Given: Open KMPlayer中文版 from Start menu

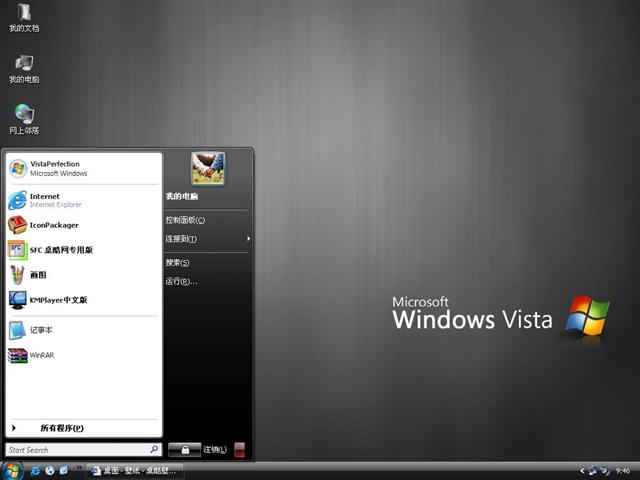Looking at the screenshot, I should (84, 300).
